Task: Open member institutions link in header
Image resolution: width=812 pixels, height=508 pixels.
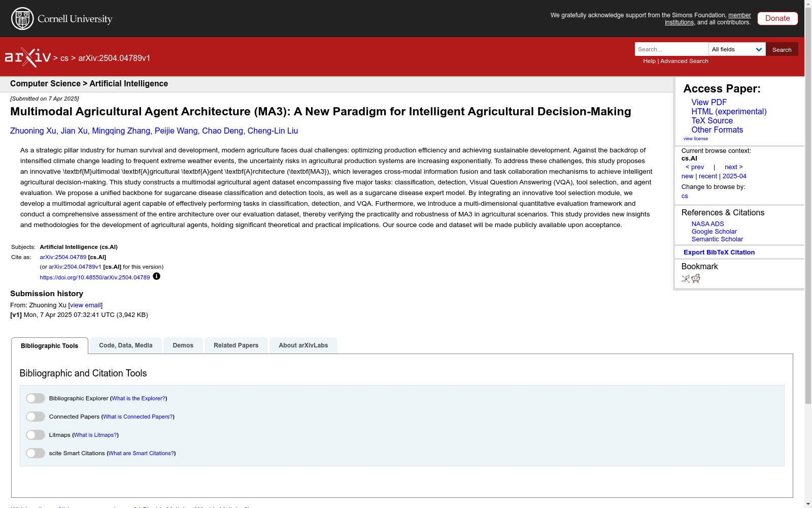Action: point(708,19)
